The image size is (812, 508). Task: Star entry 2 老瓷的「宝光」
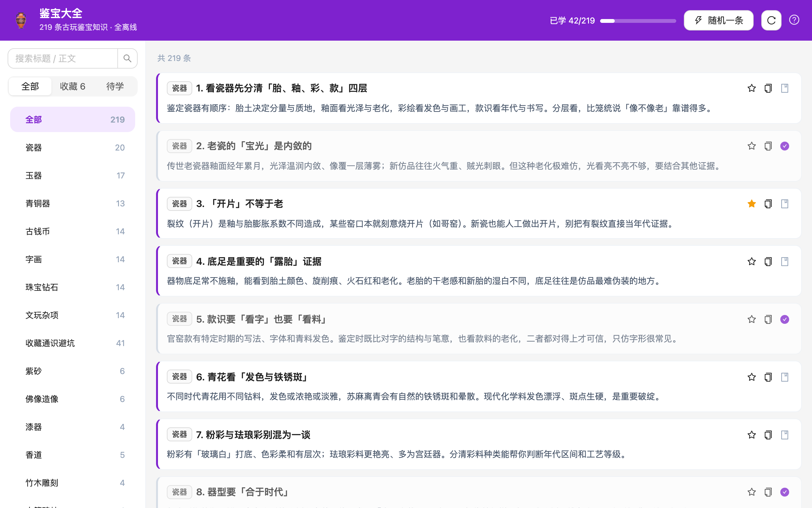tap(752, 146)
